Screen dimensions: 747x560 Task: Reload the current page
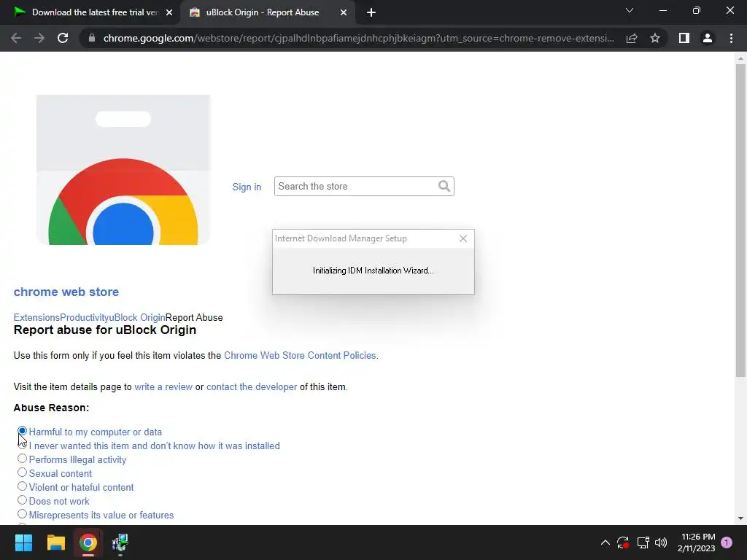63,38
